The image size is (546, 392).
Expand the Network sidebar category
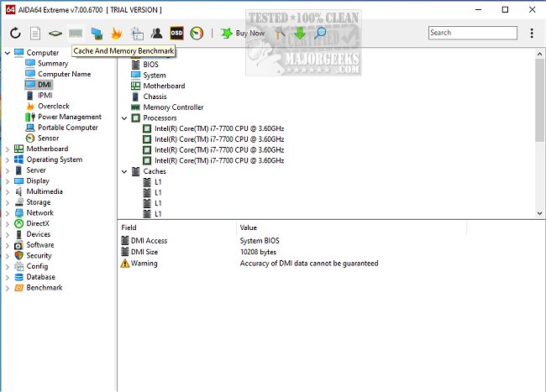pyautogui.click(x=8, y=213)
